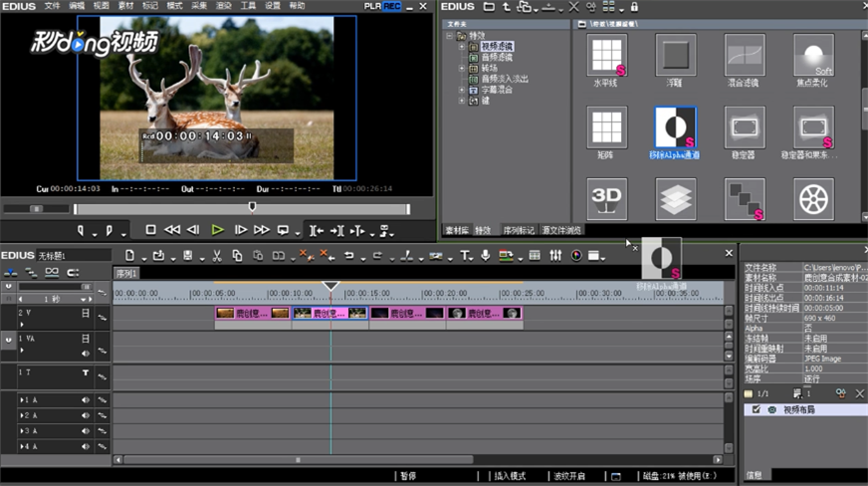This screenshot has height=486, width=868.
Task: Click the save project icon in timeline toolbar
Action: pyautogui.click(x=188, y=255)
